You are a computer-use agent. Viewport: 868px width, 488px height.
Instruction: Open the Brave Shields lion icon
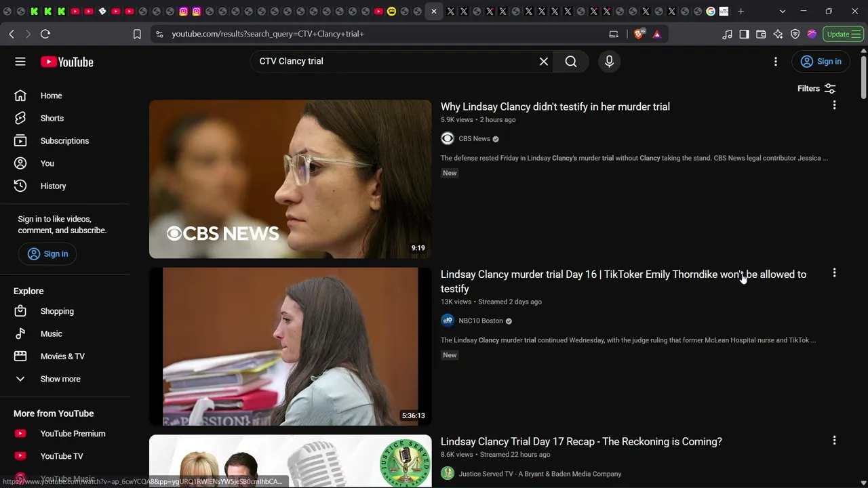coord(638,34)
